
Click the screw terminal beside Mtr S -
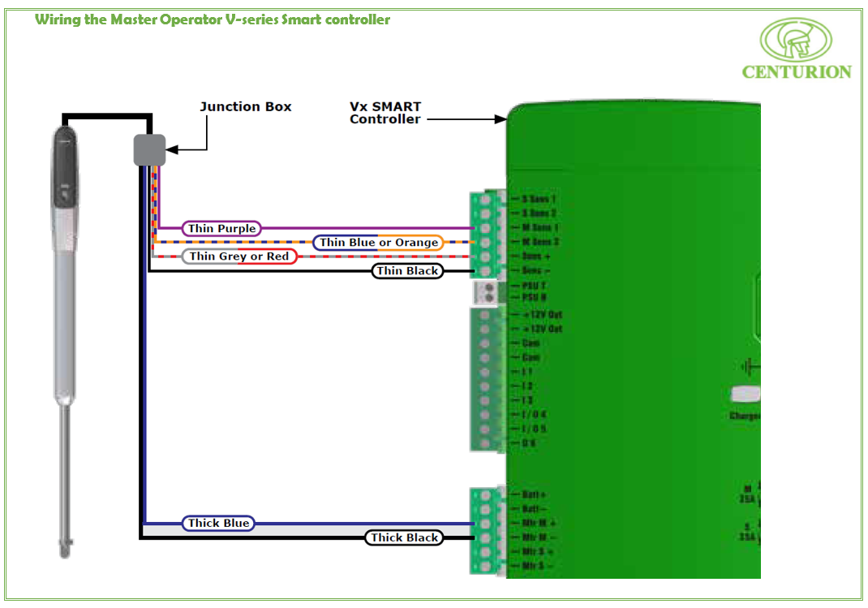point(485,567)
